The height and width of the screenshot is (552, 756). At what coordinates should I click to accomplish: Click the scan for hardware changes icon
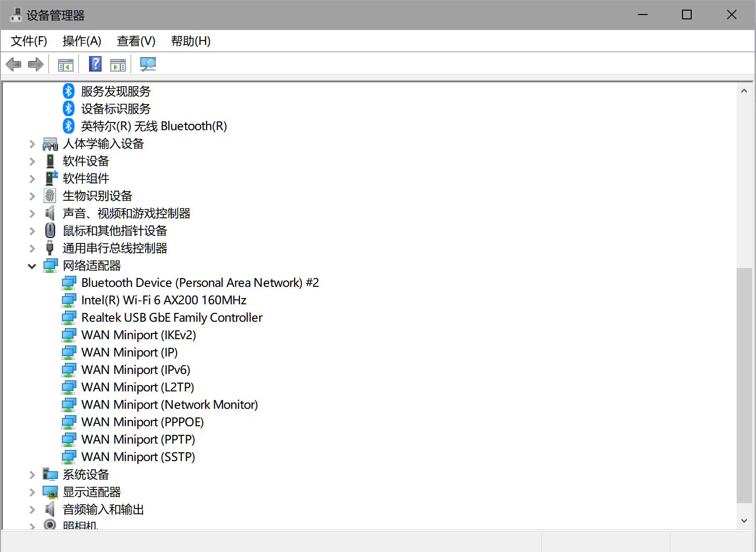pyautogui.click(x=148, y=64)
